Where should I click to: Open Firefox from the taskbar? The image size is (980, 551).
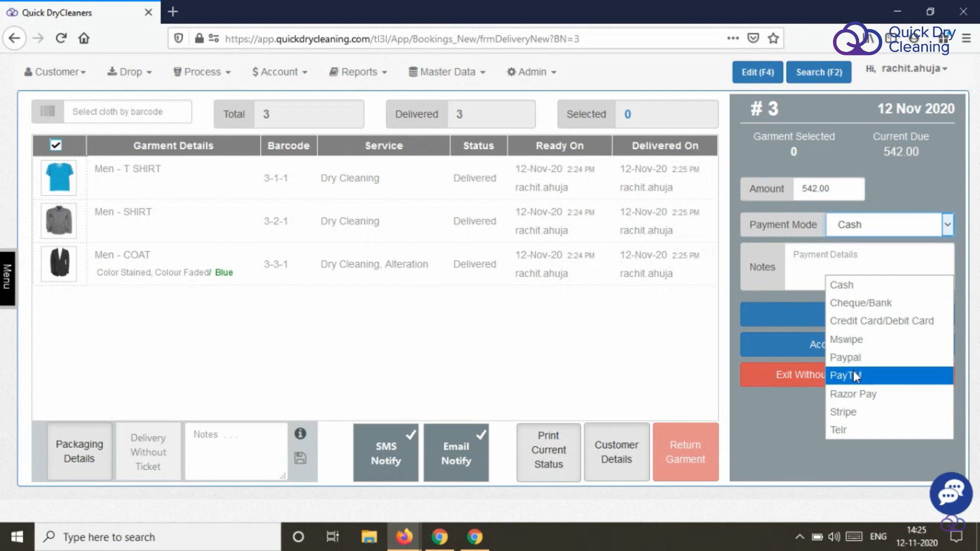(x=404, y=537)
